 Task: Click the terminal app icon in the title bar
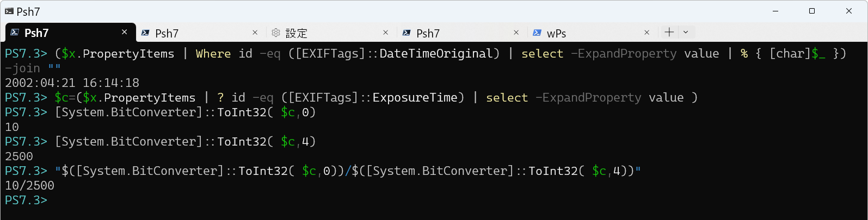(x=9, y=11)
